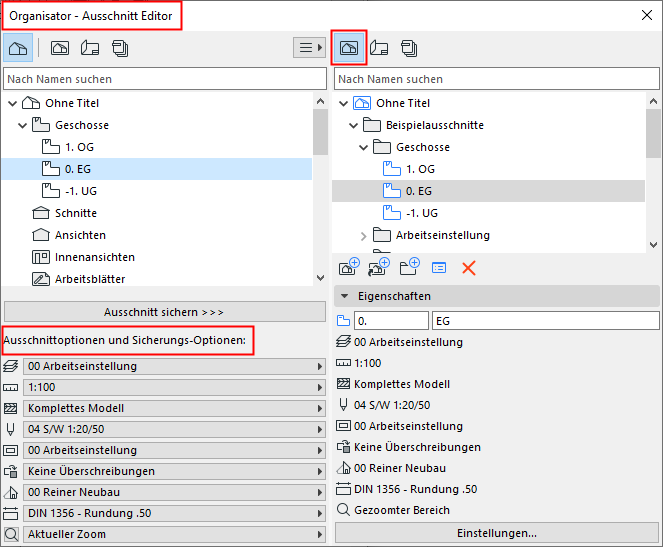The height and width of the screenshot is (547, 663).
Task: Collapse the Eigenschaften section
Action: (345, 296)
